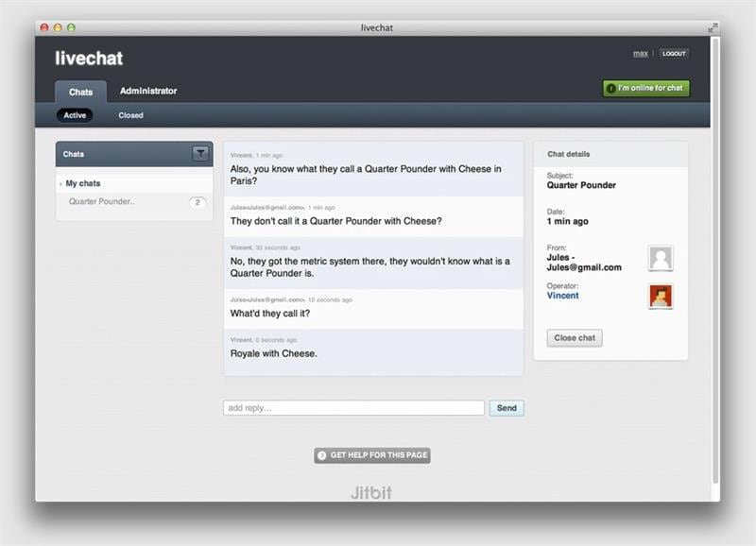Screen dimensions: 756x546
Task: Click Vincent's operator avatar
Action: coord(660,297)
